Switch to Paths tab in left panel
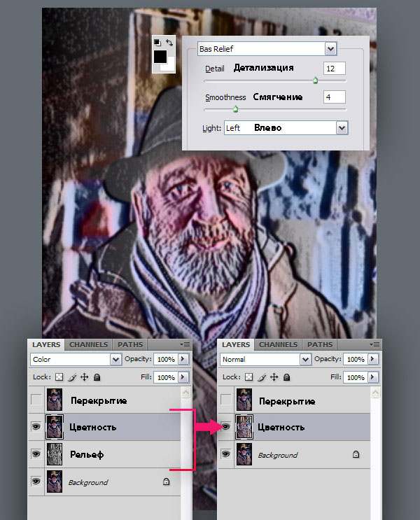 [x=130, y=344]
